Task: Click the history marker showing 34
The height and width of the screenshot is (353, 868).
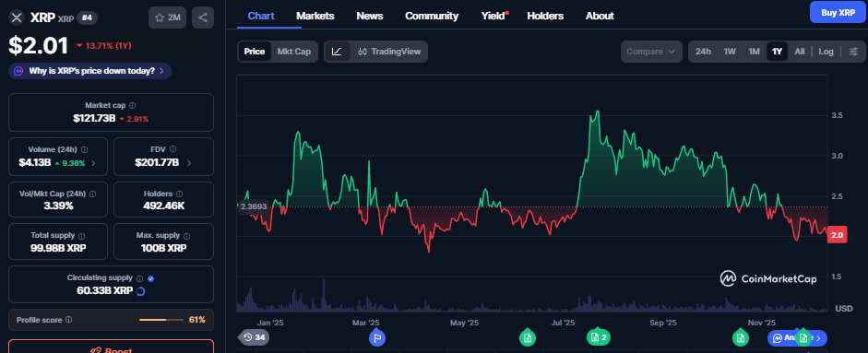Action: pyautogui.click(x=254, y=337)
